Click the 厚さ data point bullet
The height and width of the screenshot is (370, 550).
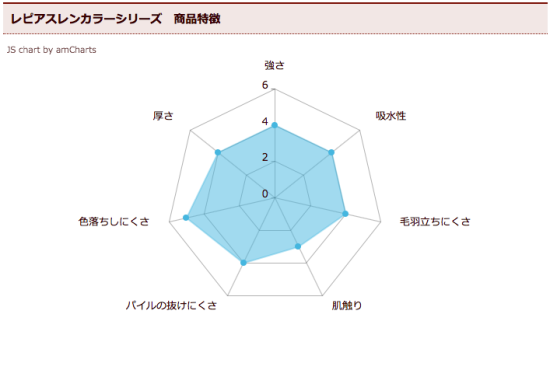[x=218, y=152]
